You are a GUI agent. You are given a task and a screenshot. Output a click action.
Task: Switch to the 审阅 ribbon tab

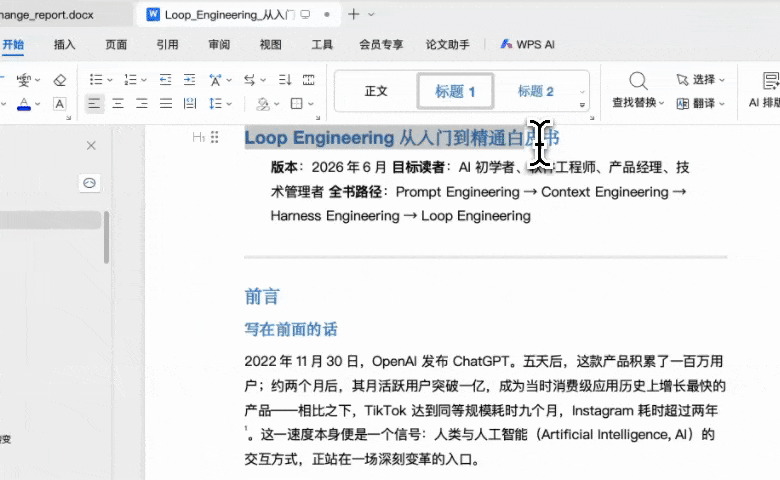pos(219,44)
